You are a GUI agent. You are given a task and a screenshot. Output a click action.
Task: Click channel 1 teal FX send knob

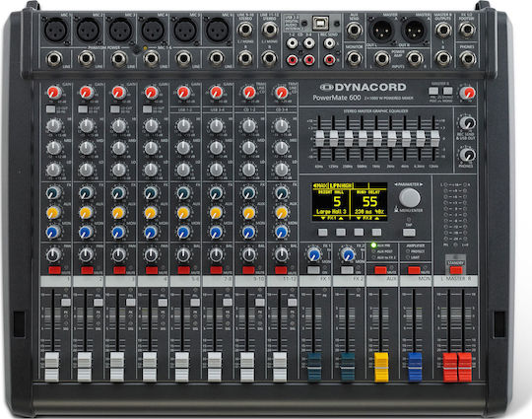click(x=53, y=193)
